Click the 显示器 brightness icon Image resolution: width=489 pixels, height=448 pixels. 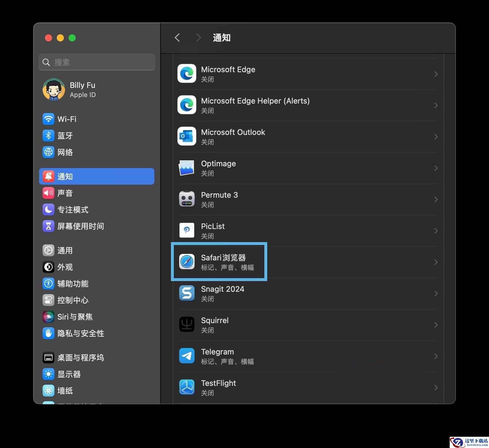pyautogui.click(x=48, y=374)
